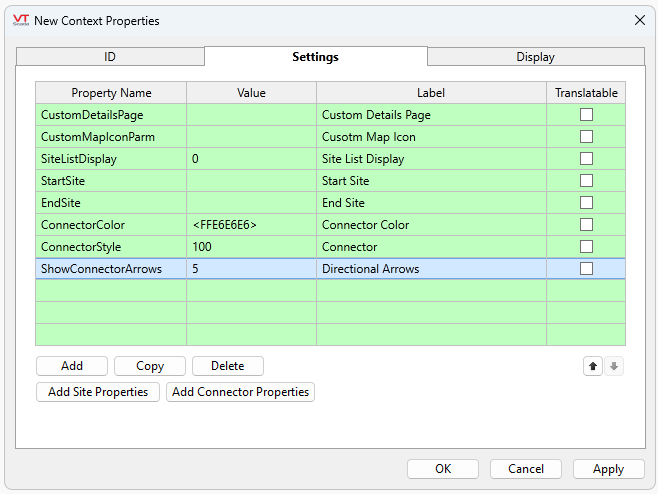Toggle Translatable checkbox for CustomDetailsPage
Image resolution: width=658 pixels, height=494 pixels.
click(x=586, y=115)
